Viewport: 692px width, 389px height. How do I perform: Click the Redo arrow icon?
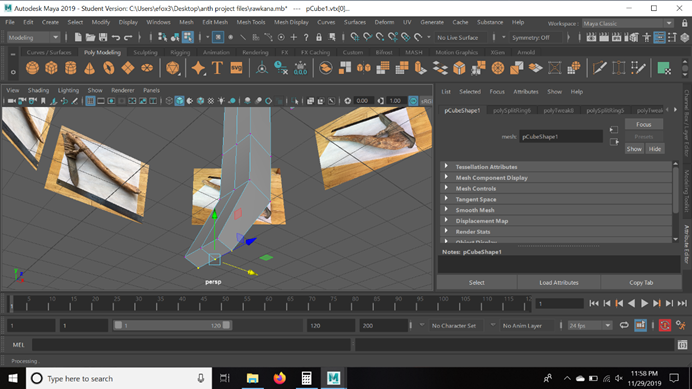pos(128,38)
